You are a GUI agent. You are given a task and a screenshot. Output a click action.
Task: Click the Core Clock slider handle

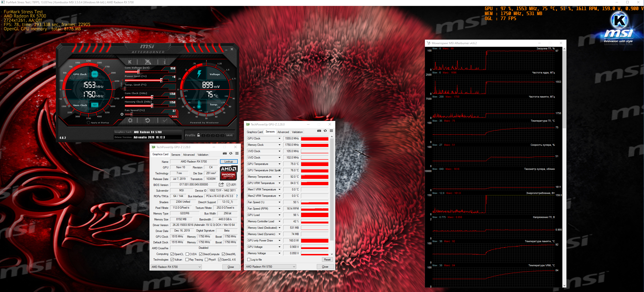coord(152,97)
